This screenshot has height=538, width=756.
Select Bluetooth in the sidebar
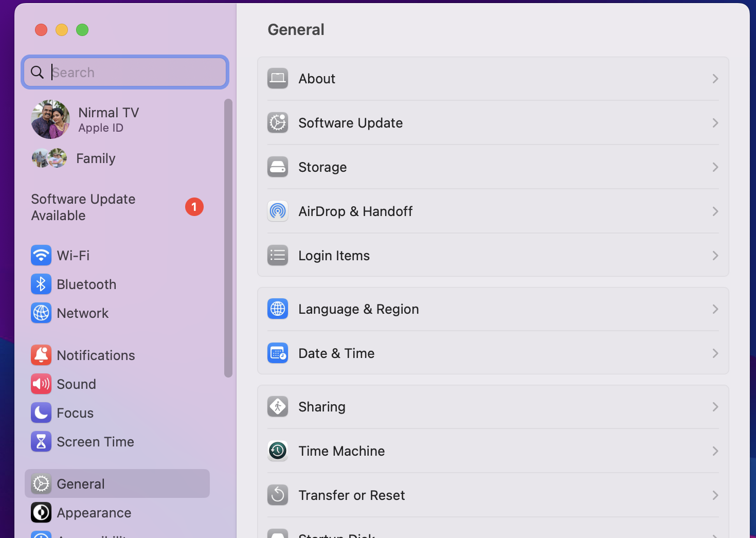(86, 284)
